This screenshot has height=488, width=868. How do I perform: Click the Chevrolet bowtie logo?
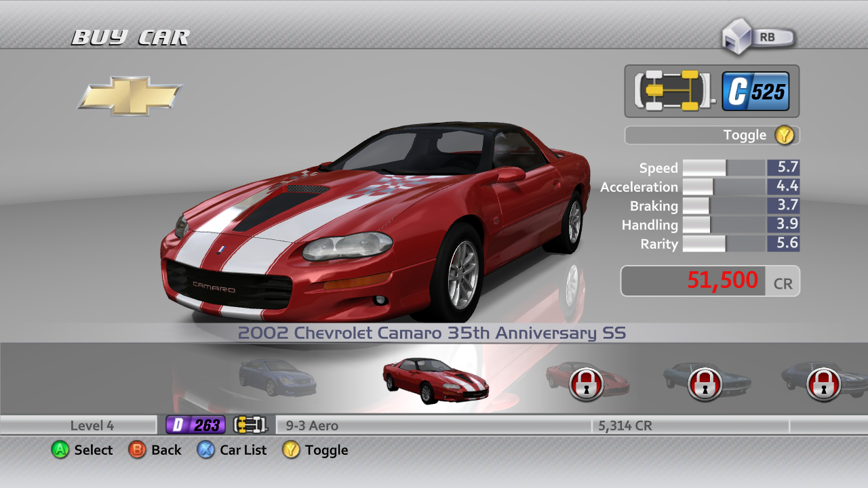pos(130,96)
